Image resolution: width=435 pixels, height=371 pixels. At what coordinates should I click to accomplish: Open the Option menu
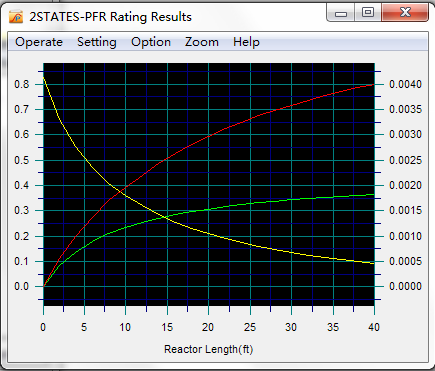(151, 42)
